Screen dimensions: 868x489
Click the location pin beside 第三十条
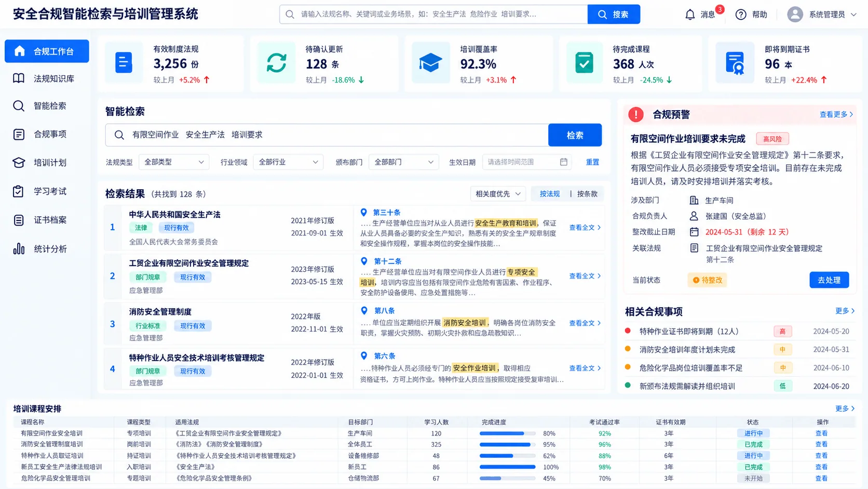click(364, 213)
